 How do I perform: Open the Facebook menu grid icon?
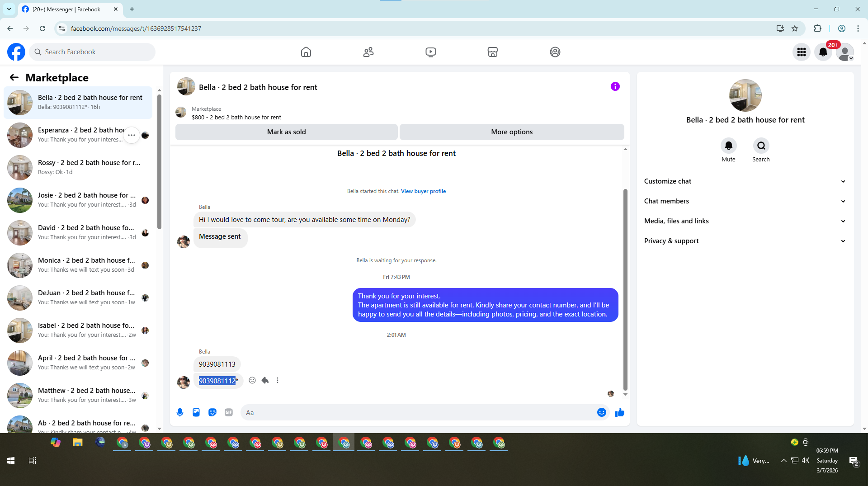(x=802, y=52)
